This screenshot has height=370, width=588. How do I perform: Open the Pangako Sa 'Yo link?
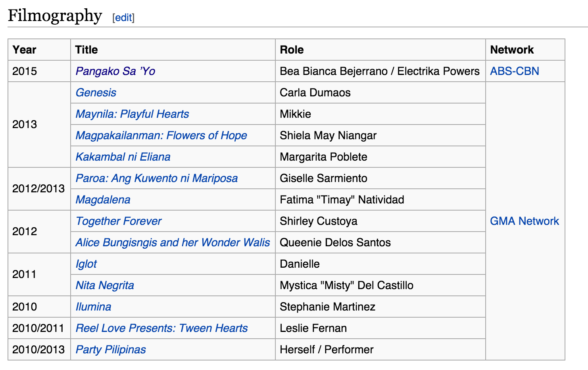point(115,71)
